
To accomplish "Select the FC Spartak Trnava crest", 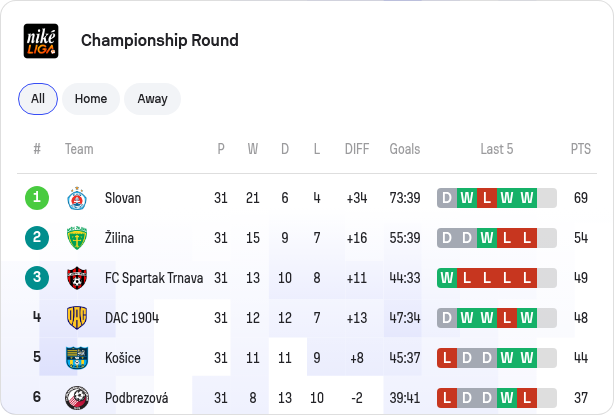I will pos(77,278).
